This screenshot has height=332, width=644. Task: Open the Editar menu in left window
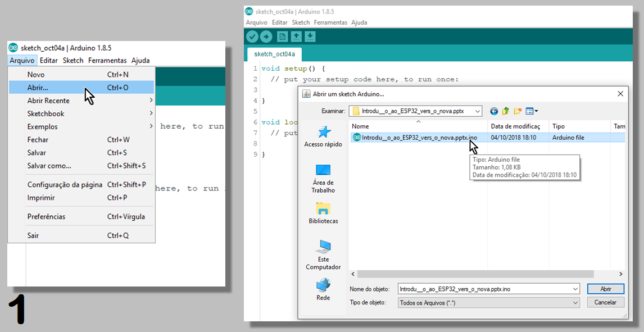(48, 60)
